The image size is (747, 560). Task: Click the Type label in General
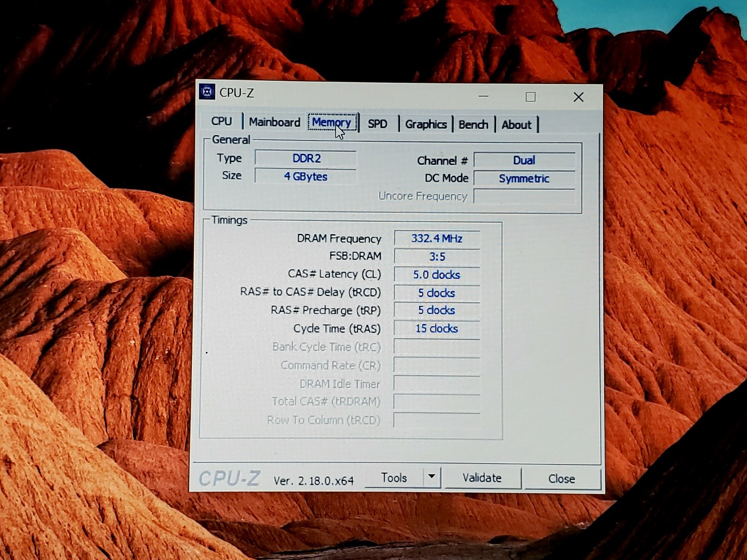(229, 158)
